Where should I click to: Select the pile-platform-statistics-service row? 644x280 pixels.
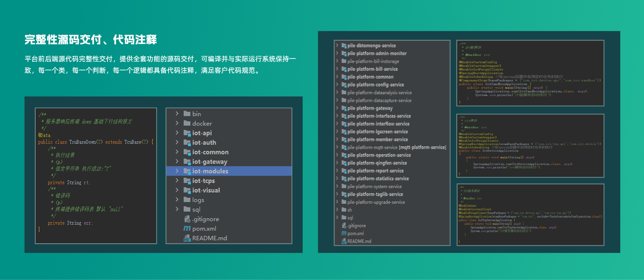point(392,179)
